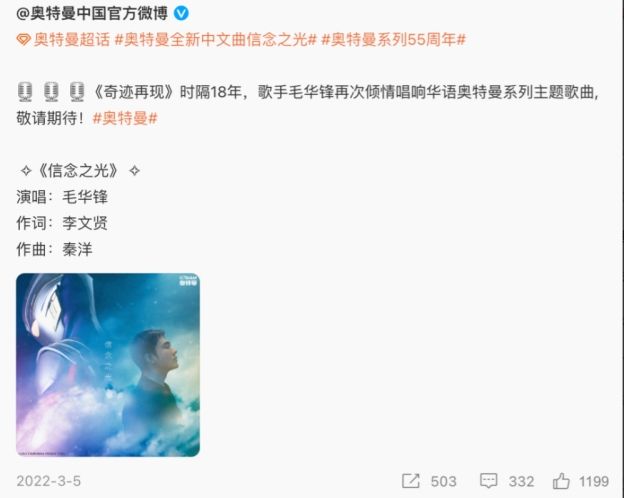
Task: Open the album cover image thumbnail
Action: tap(108, 365)
